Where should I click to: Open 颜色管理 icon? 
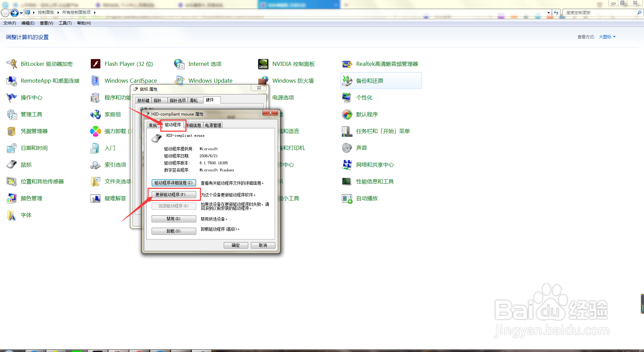click(x=12, y=198)
